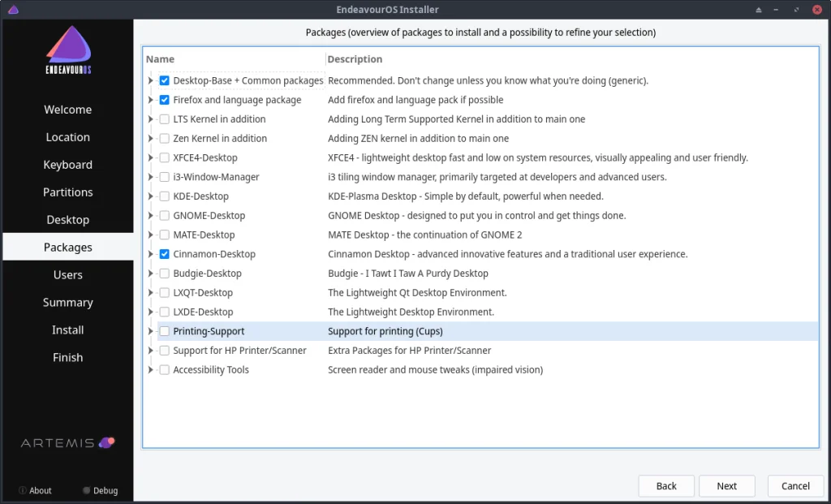Check the LXQT-Desktop checkbox

point(164,292)
